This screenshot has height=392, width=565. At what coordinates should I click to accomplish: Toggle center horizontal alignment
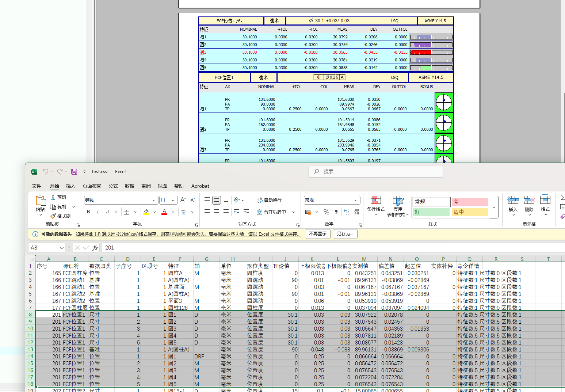pos(217,212)
